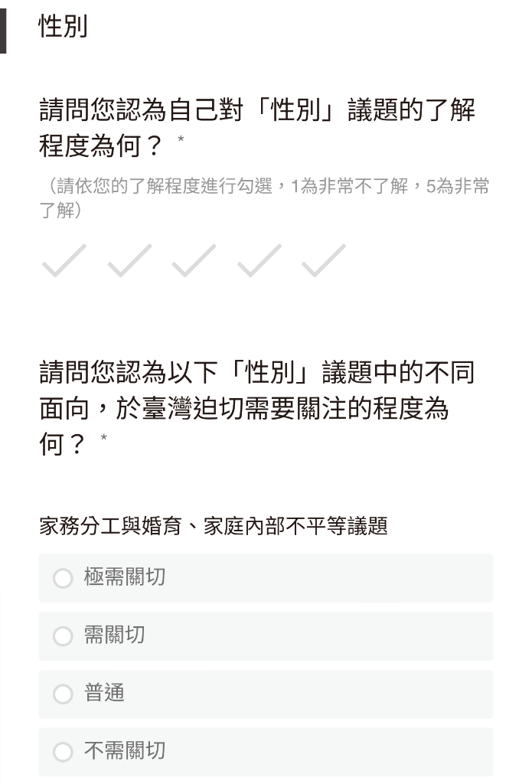The image size is (532, 784).
Task: Click the gray hint text about 勾選 1 to 5
Action: 265,198
